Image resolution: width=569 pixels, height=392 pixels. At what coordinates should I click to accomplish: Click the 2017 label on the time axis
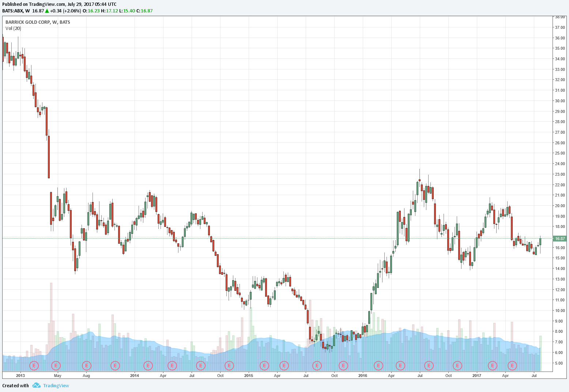click(x=477, y=375)
